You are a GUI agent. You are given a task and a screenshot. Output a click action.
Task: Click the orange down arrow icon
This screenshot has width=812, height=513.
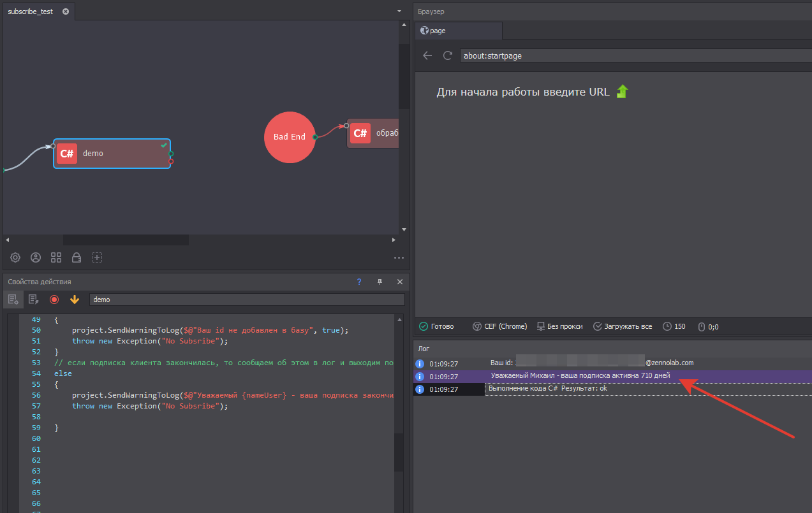75,300
